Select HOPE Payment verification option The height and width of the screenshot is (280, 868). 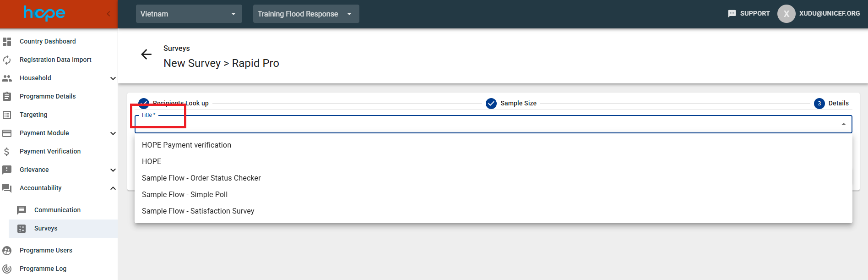pyautogui.click(x=186, y=145)
